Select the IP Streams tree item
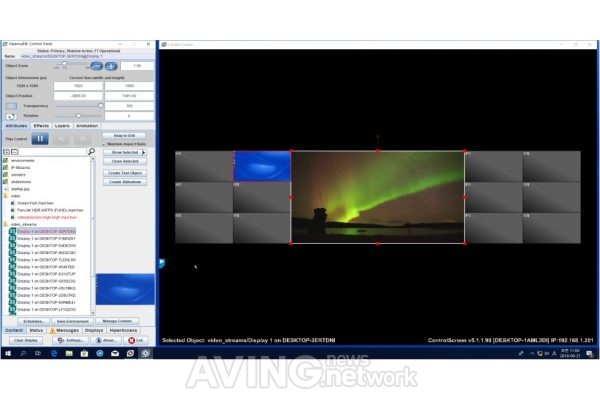 pyautogui.click(x=21, y=168)
